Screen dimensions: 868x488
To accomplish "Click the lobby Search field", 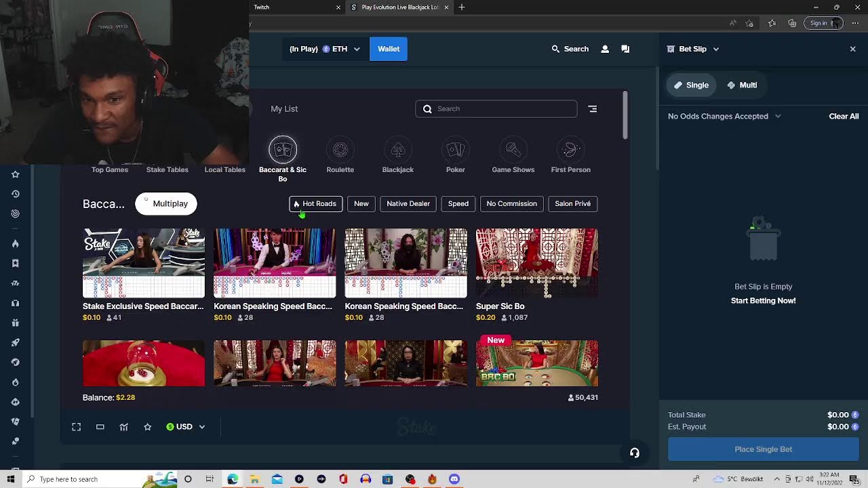I will 496,108.
